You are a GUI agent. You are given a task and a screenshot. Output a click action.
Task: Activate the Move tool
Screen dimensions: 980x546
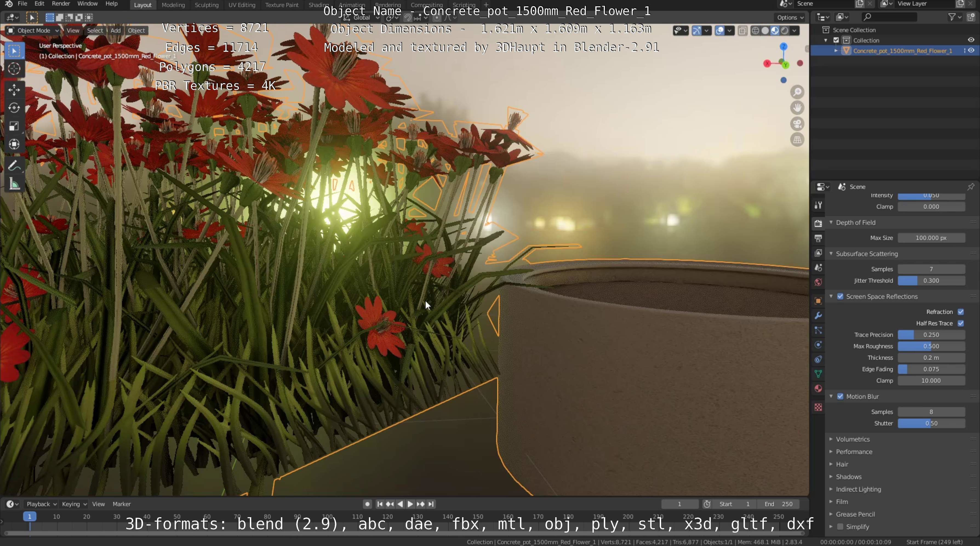[x=14, y=90]
